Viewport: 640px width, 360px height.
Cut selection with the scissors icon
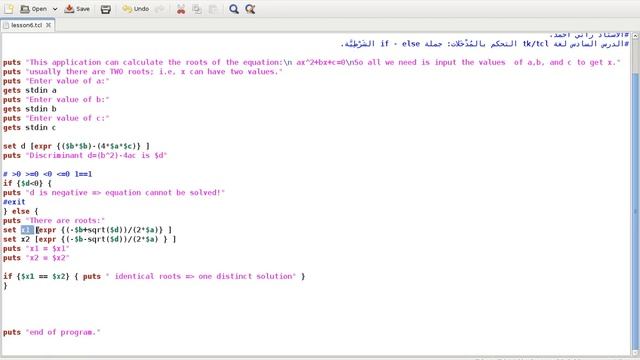pyautogui.click(x=181, y=9)
